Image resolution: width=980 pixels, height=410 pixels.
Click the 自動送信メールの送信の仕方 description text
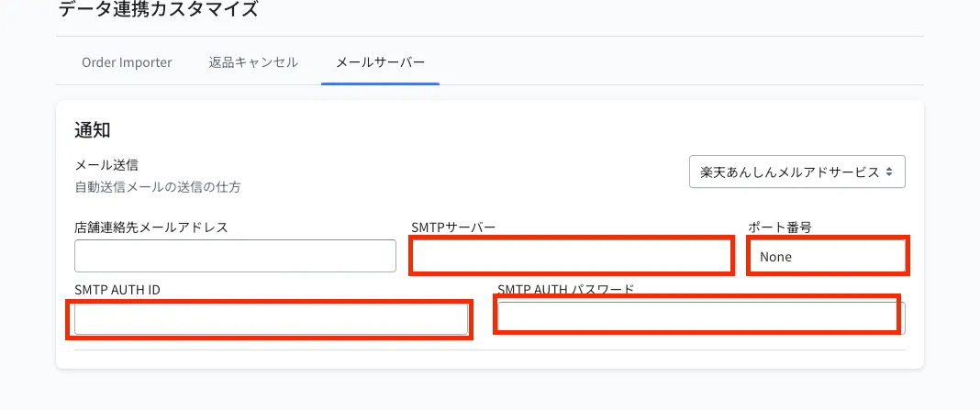158,187
